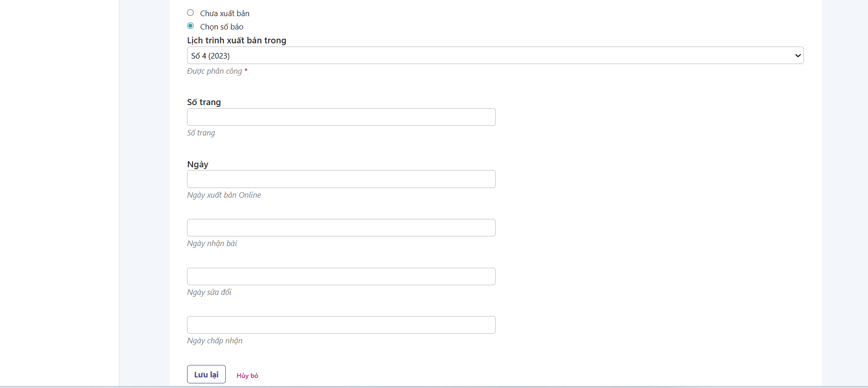Viewport: 868px width, 388px height.
Task: Focus the "Ngày sửa đổi" date field
Action: click(x=341, y=276)
